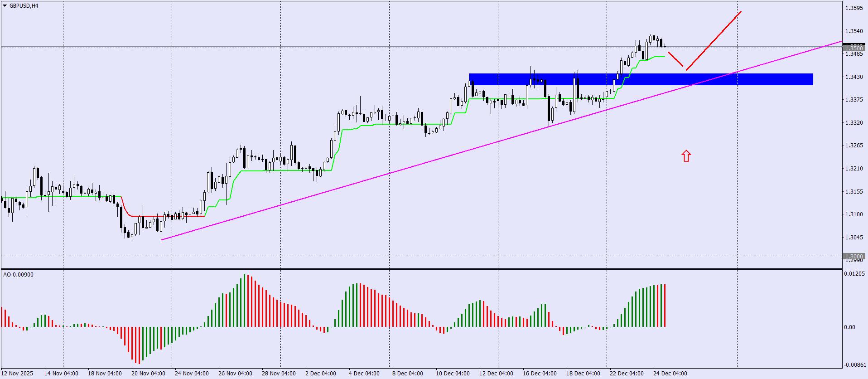Click the 1.3000 level price tag
Image resolution: width=868 pixels, height=379 pixels.
coord(854,256)
